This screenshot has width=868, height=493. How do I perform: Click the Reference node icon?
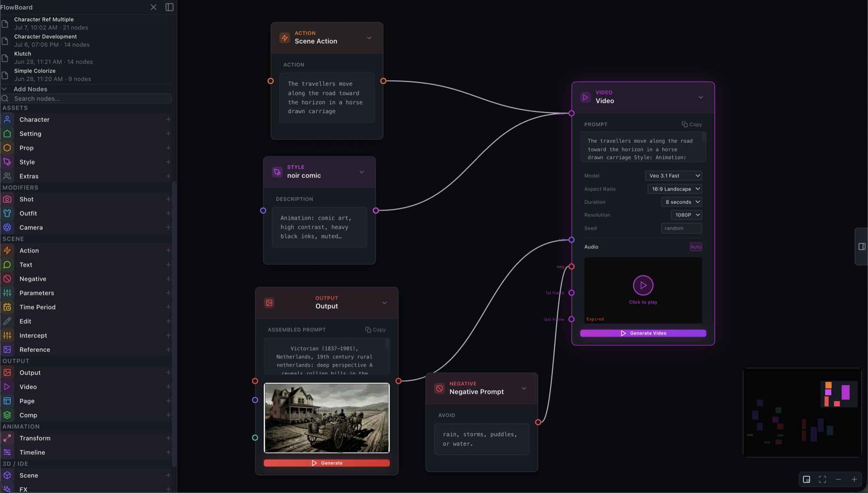coord(7,349)
